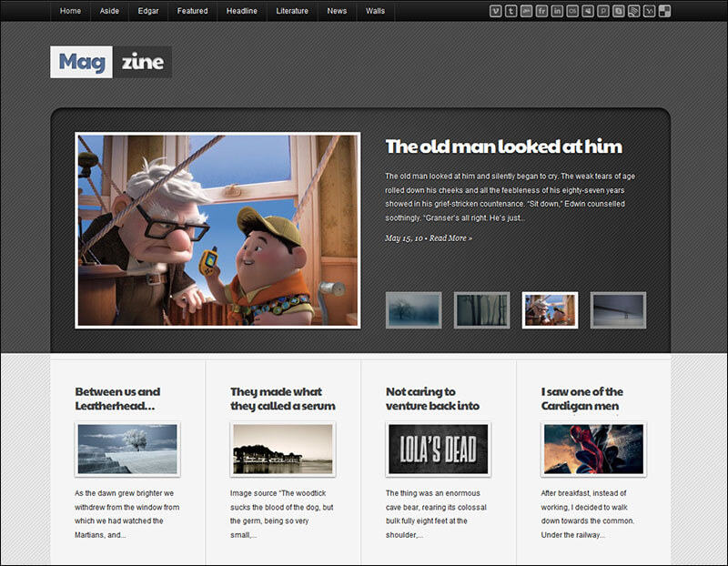
Task: Click the excerpt "The thing was an enormous"
Action: point(436,514)
